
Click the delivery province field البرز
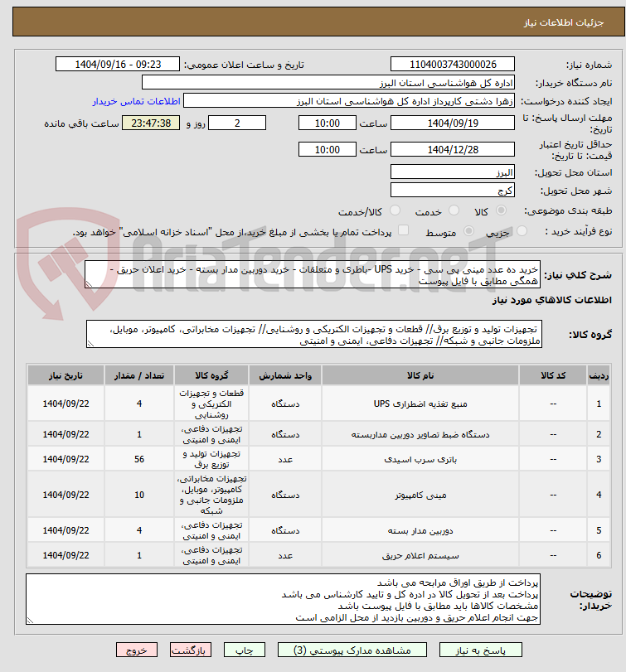coord(453,172)
